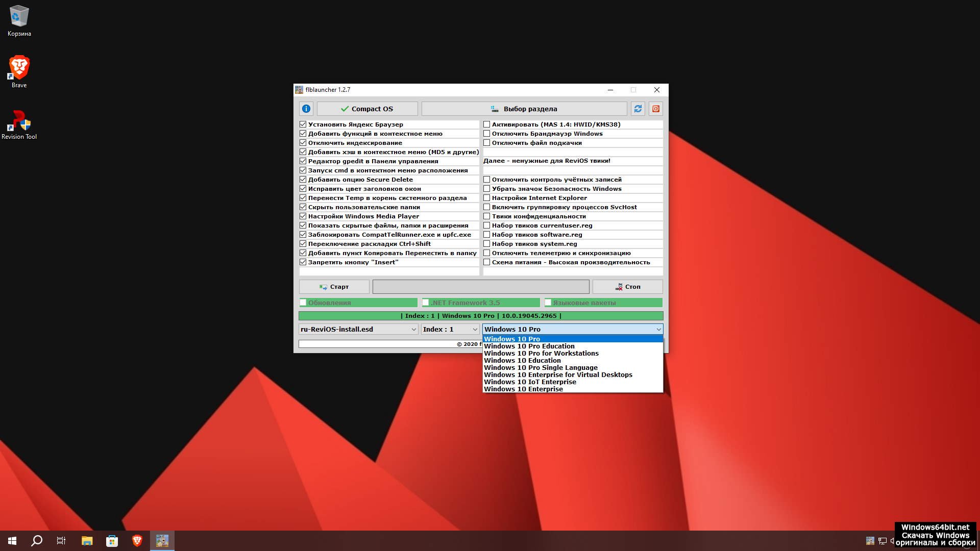Collapse the Windows 10 Pro edition dropdown
980x551 pixels.
658,330
